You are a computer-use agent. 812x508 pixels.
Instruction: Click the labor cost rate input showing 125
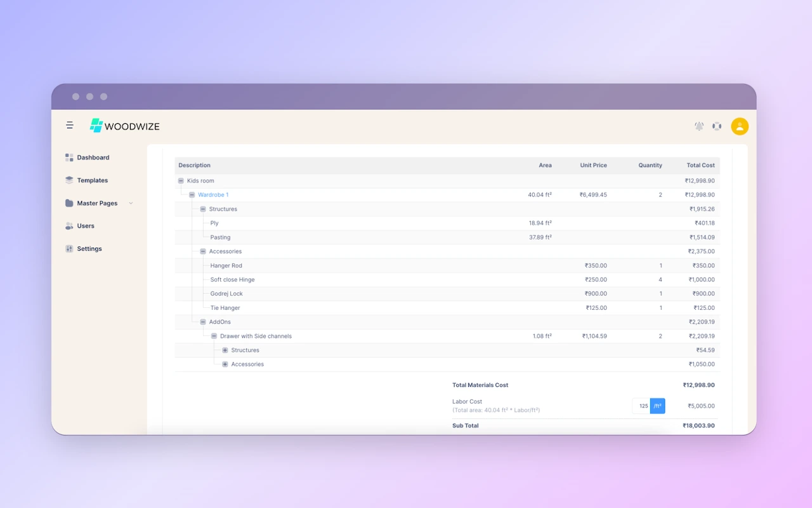(641, 406)
